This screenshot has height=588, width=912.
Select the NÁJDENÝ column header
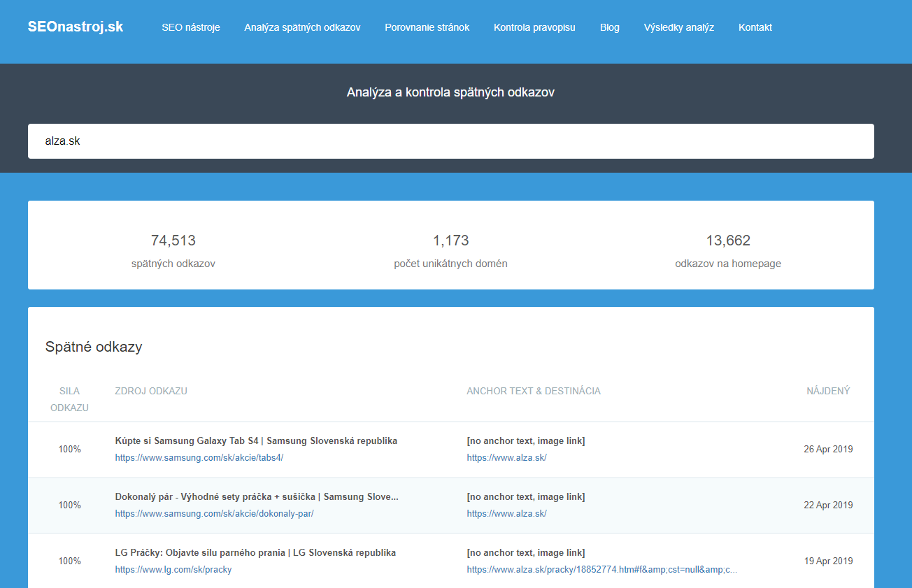pyautogui.click(x=828, y=391)
